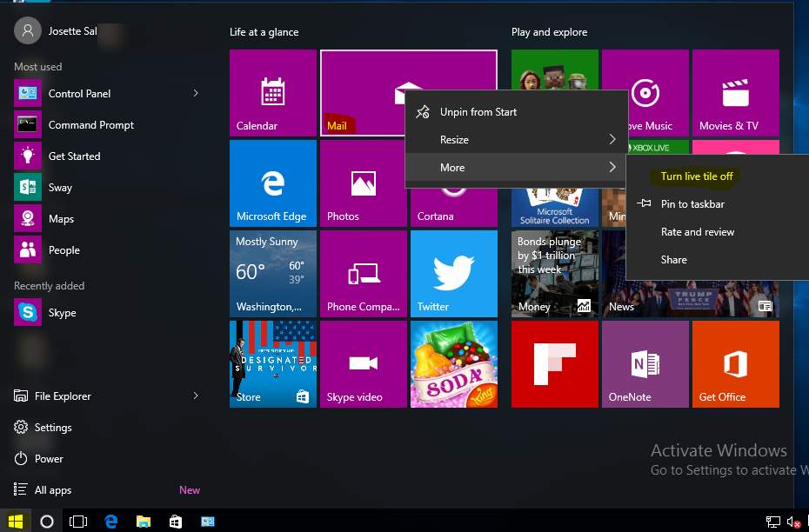The width and height of the screenshot is (809, 532).
Task: Open the Flipboard tile
Action: click(x=555, y=364)
